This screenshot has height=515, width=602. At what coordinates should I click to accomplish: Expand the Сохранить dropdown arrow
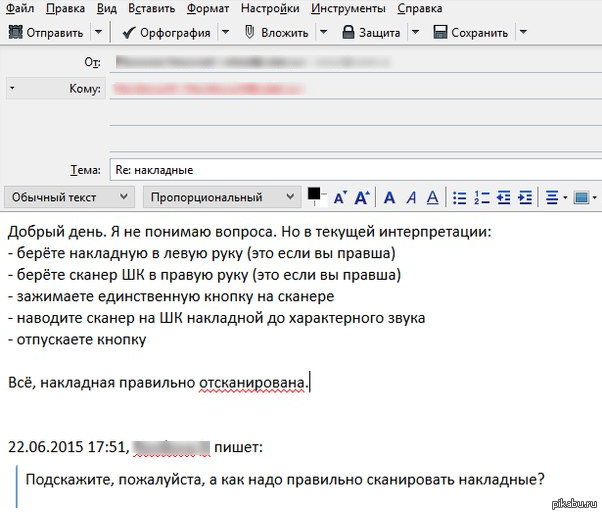click(523, 32)
